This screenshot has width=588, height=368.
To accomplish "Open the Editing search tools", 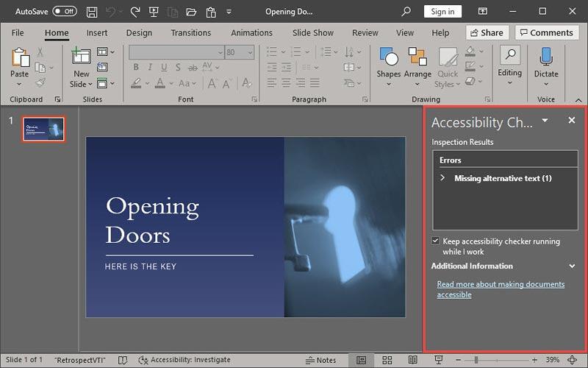I will coord(509,66).
